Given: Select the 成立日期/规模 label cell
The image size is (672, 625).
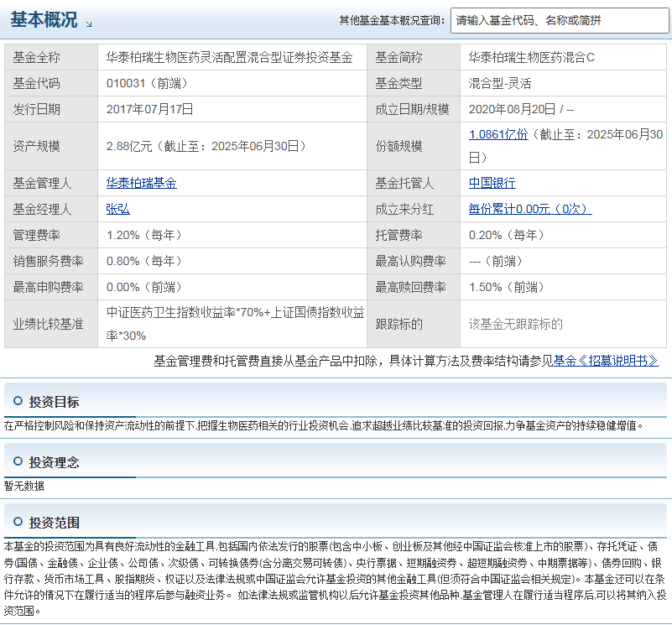Looking at the screenshot, I should point(414,109).
